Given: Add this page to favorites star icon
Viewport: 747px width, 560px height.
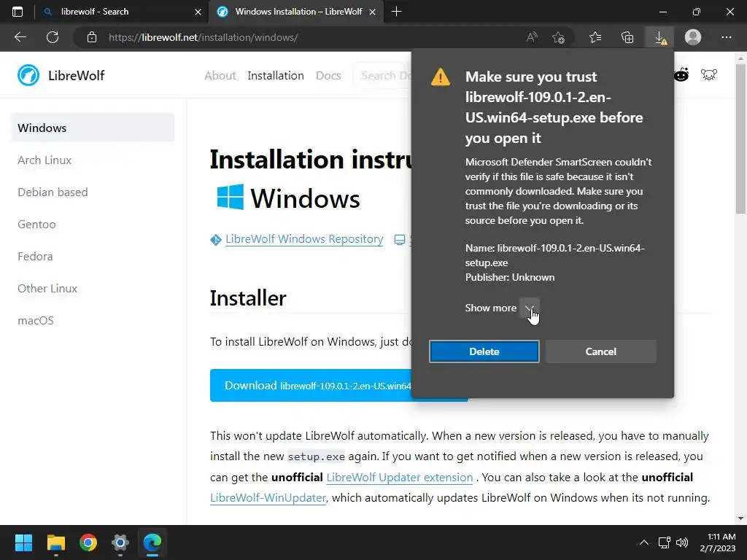Looking at the screenshot, I should coord(558,37).
